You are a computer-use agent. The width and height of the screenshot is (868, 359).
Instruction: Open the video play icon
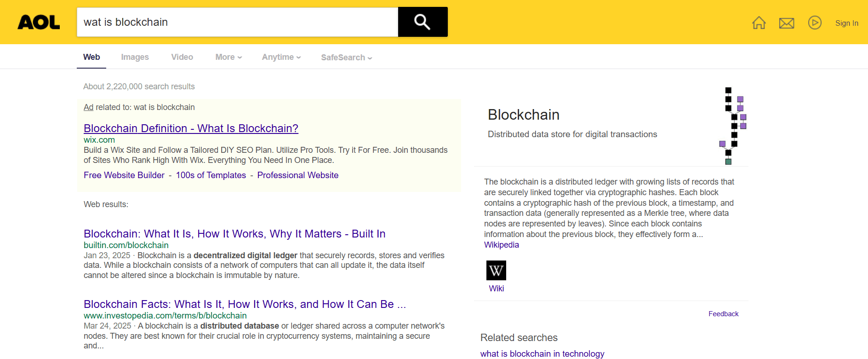click(815, 23)
